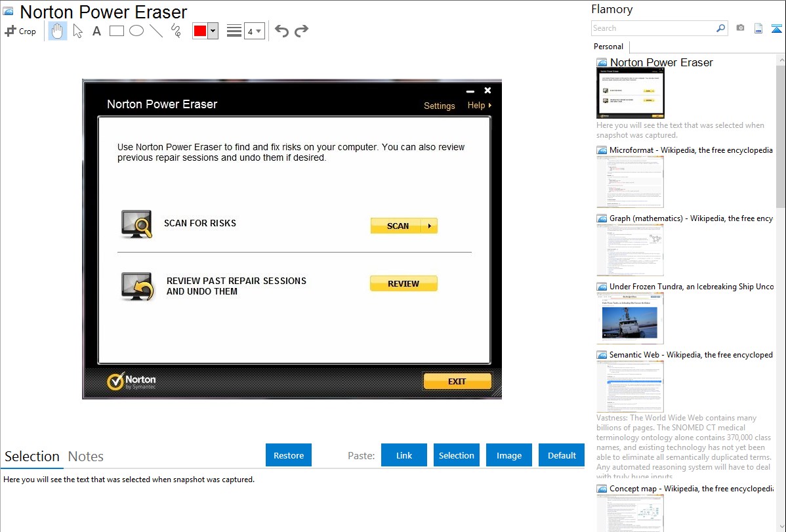The width and height of the screenshot is (786, 532).
Task: Paste as Image
Action: (x=509, y=455)
